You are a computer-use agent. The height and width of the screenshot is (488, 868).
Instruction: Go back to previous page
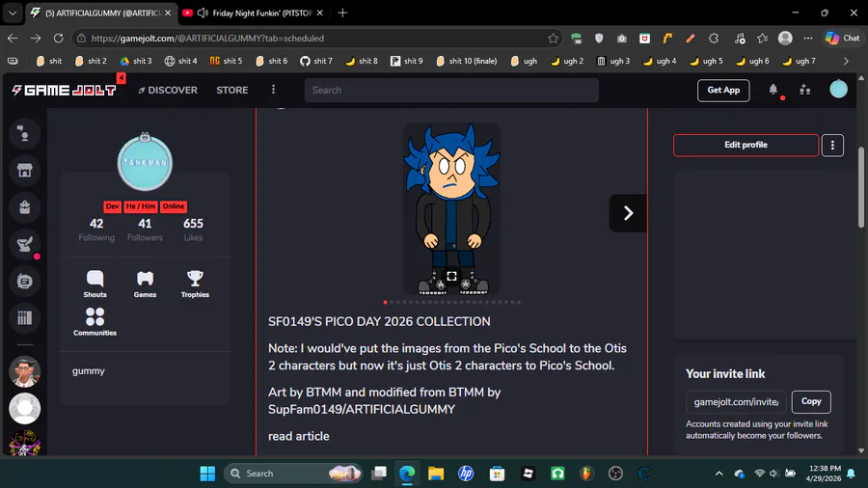point(13,39)
